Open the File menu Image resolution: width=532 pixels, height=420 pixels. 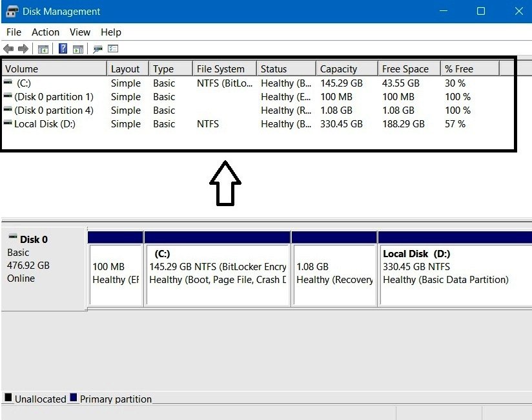[x=14, y=32]
